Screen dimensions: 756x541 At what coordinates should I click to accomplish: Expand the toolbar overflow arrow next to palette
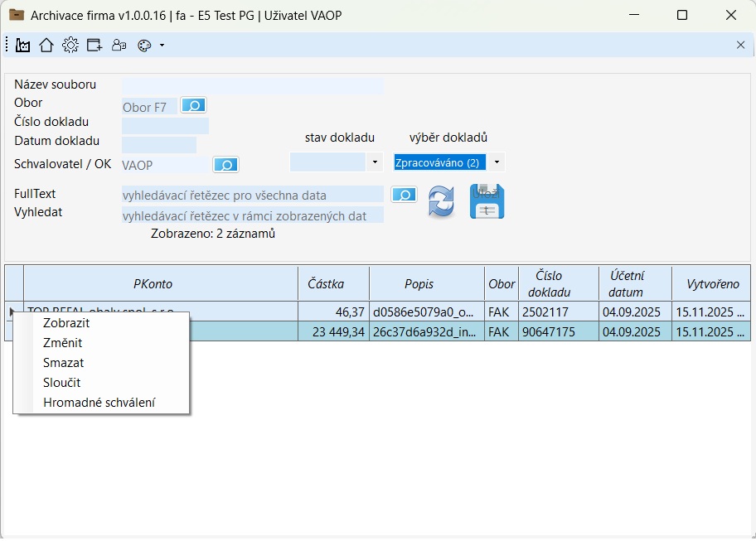pos(162,46)
